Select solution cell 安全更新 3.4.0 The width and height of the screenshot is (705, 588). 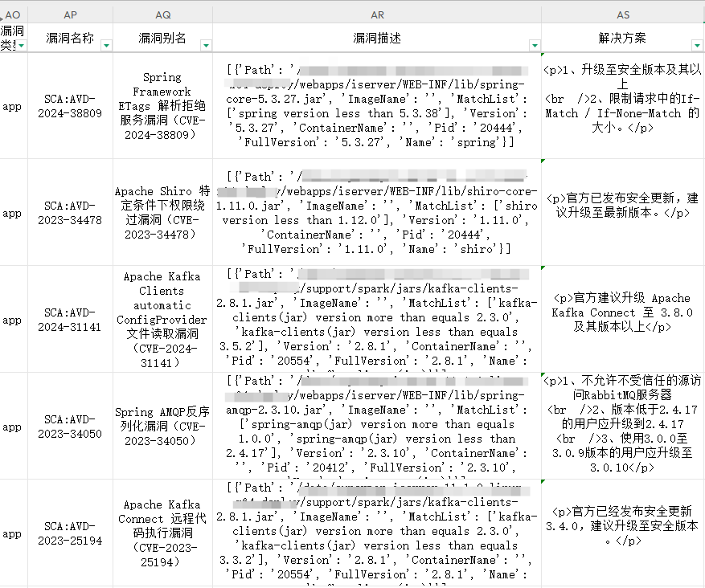(x=623, y=533)
